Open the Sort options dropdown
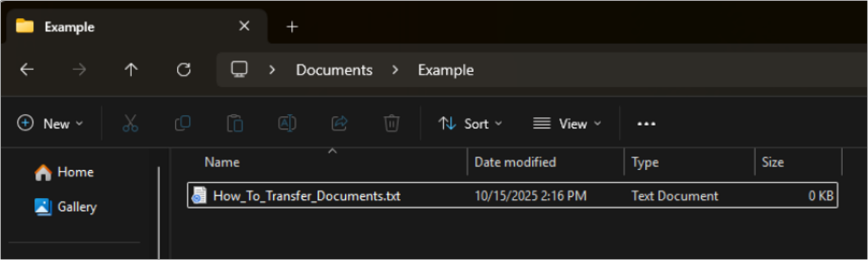Image resolution: width=868 pixels, height=260 pixels. point(470,124)
